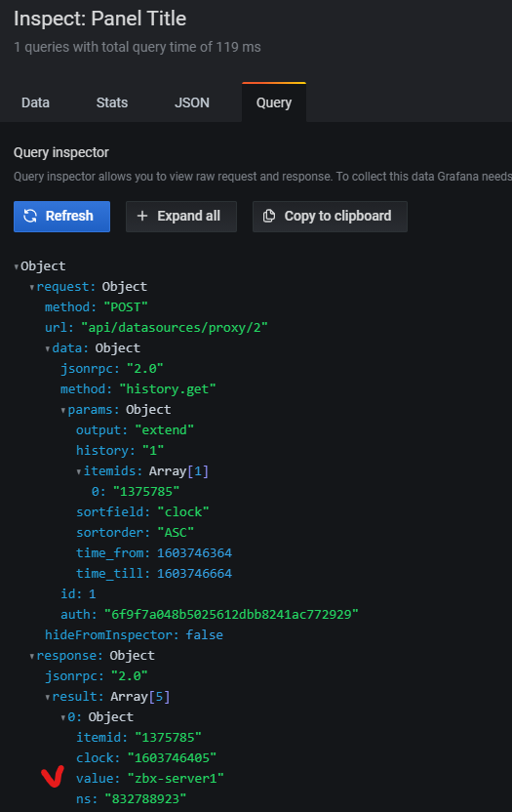Collapse the params Object node
This screenshot has width=512, height=812.
(x=63, y=410)
